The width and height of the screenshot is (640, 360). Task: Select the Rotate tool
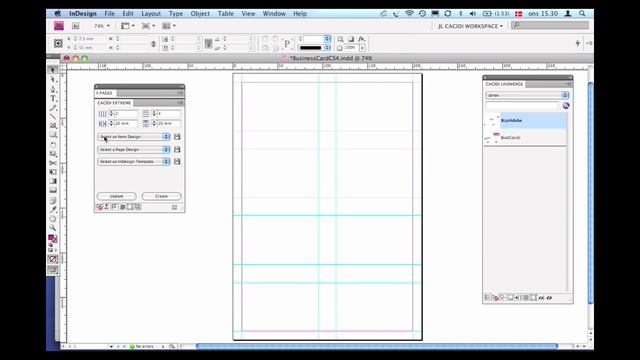coord(53,144)
